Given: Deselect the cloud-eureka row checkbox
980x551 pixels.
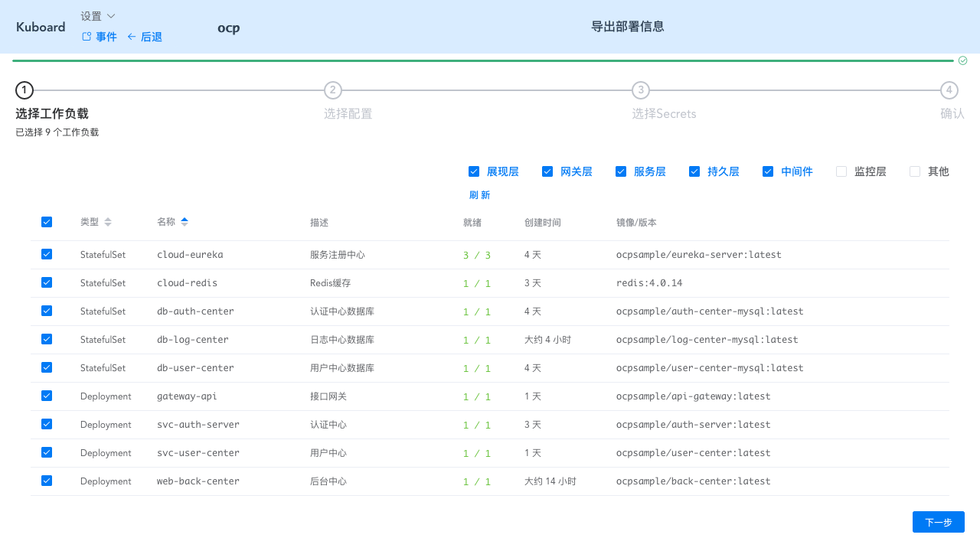Looking at the screenshot, I should (47, 254).
